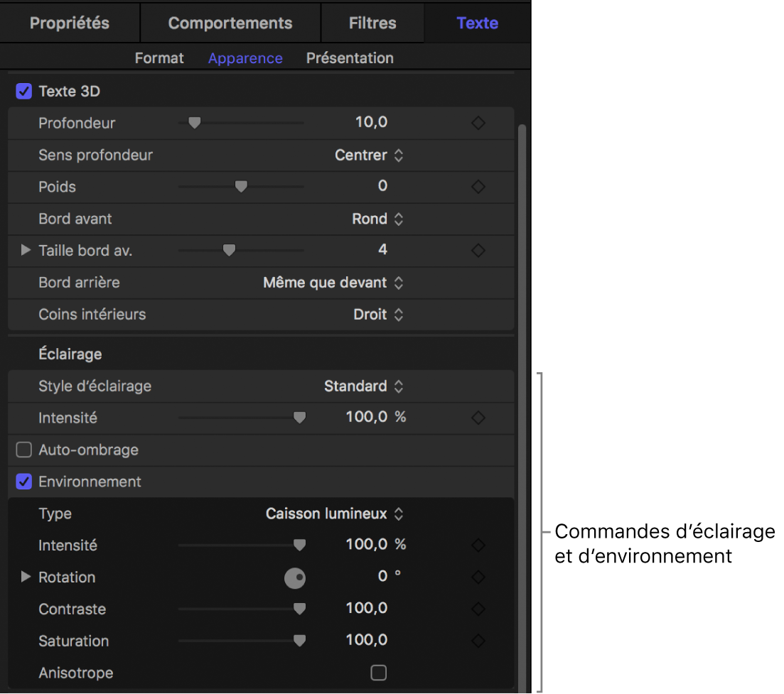Screen dimensions: 784x694
Task: Click the Profondeur keyframe diamond icon
Action: pyautogui.click(x=478, y=123)
